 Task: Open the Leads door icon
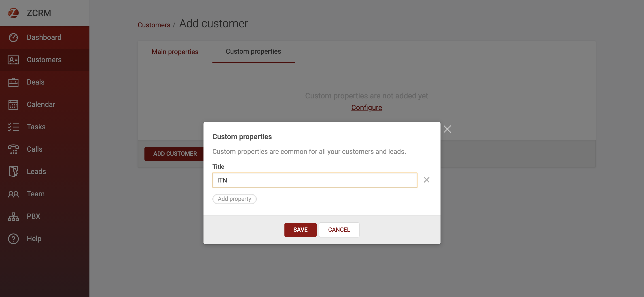point(13,172)
